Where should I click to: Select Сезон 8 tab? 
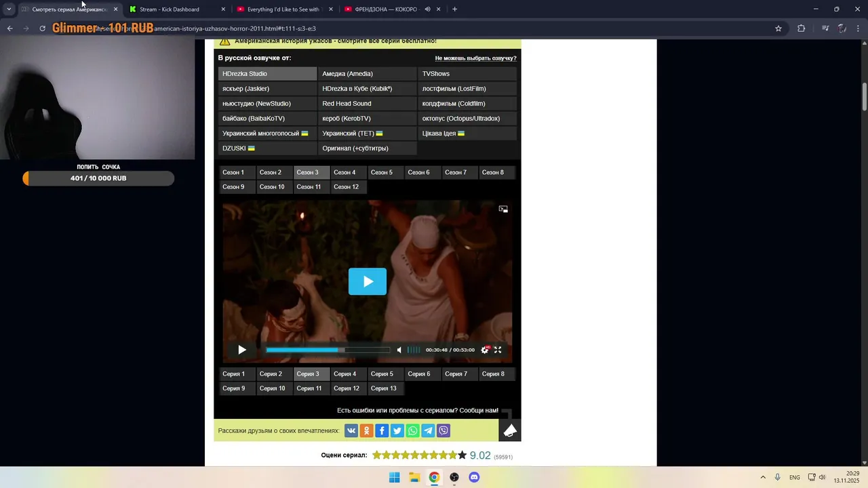click(497, 172)
